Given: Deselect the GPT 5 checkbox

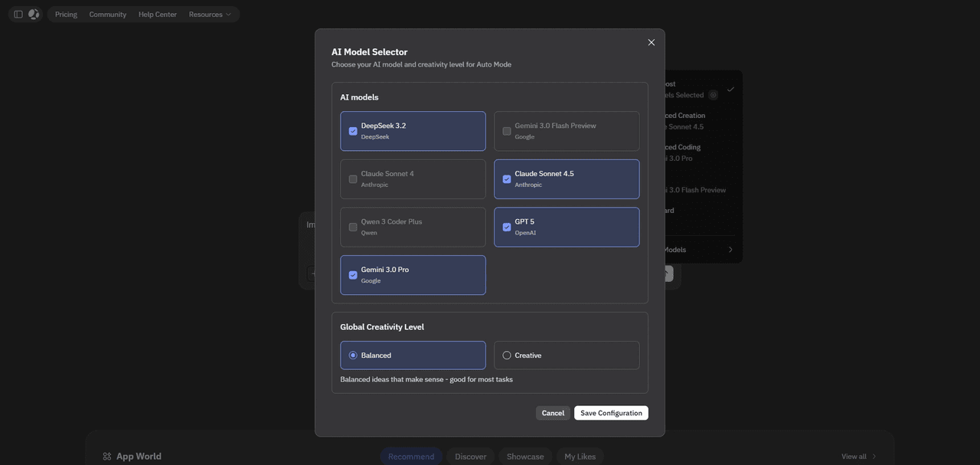Looking at the screenshot, I should (507, 227).
